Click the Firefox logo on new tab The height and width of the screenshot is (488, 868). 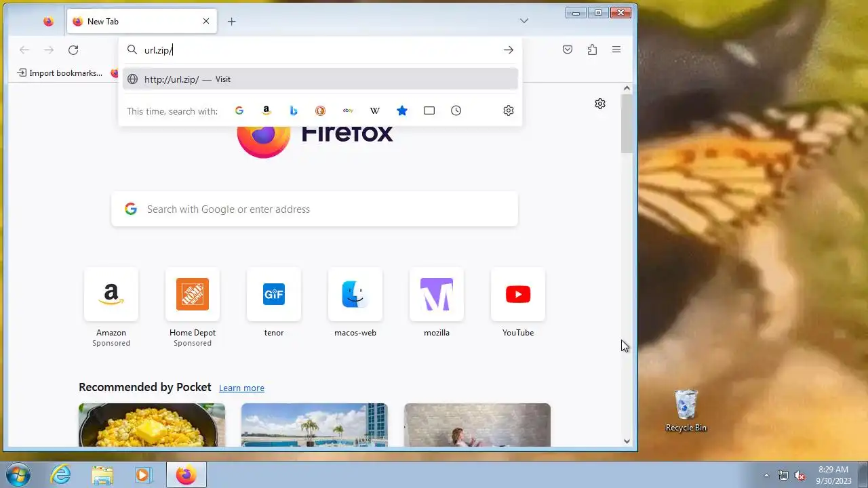[263, 139]
